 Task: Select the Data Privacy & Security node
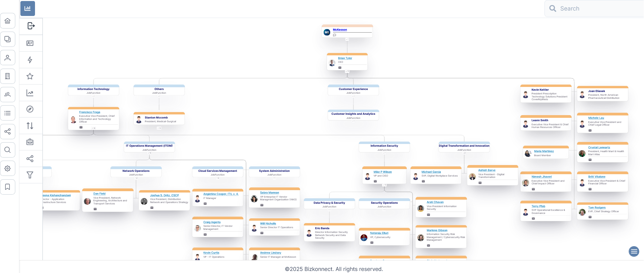tap(329, 204)
